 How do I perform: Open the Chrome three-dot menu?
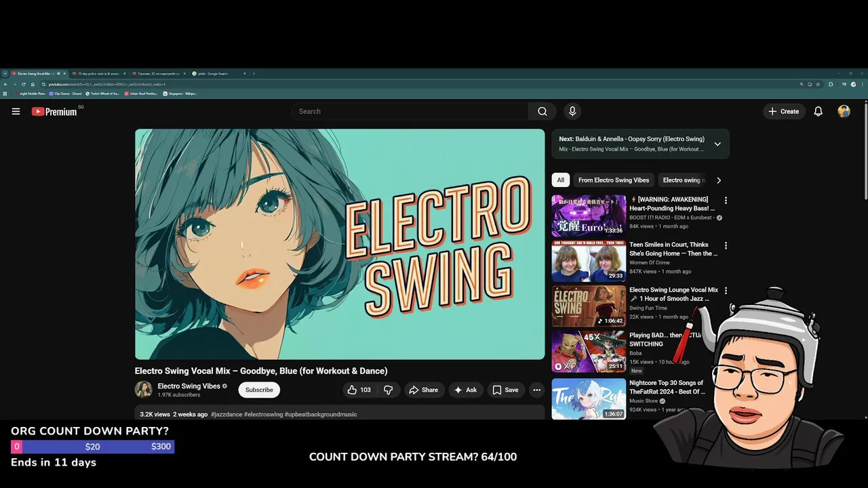pos(863,84)
